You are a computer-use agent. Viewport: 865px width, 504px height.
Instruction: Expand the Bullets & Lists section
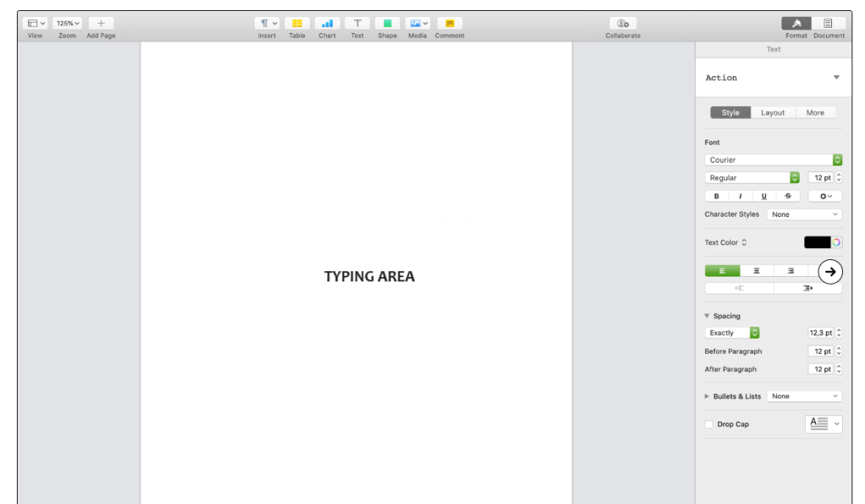[707, 396]
